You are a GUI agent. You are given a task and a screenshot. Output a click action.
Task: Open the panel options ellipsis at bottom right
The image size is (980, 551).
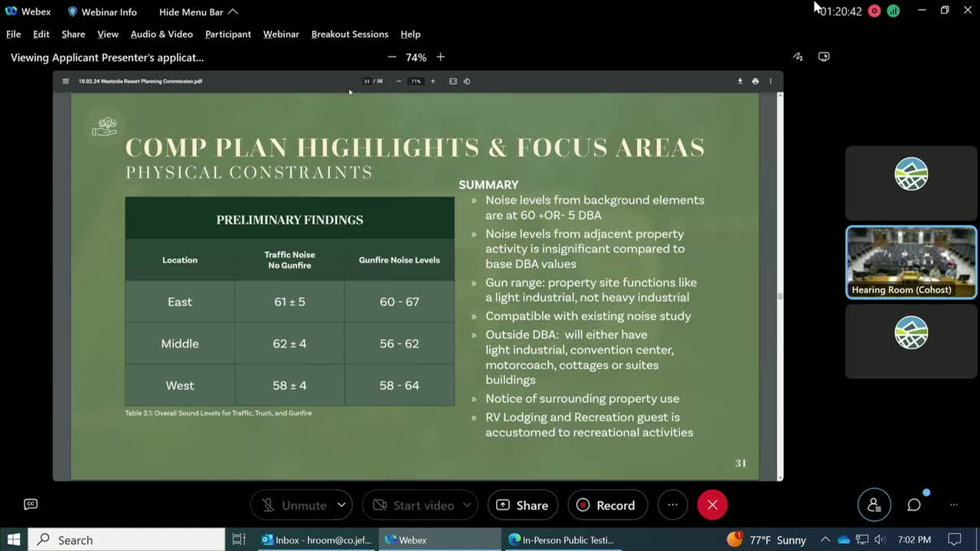point(954,505)
